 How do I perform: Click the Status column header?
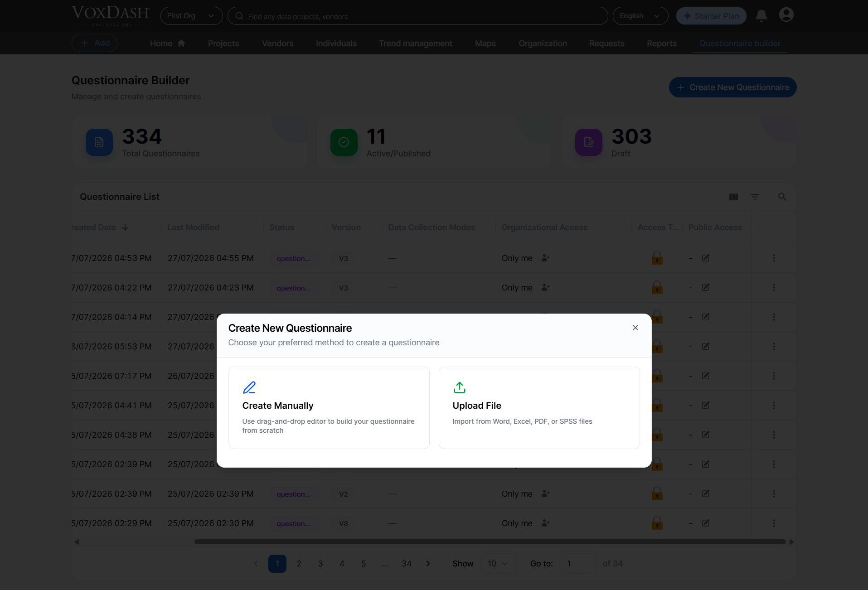[281, 227]
